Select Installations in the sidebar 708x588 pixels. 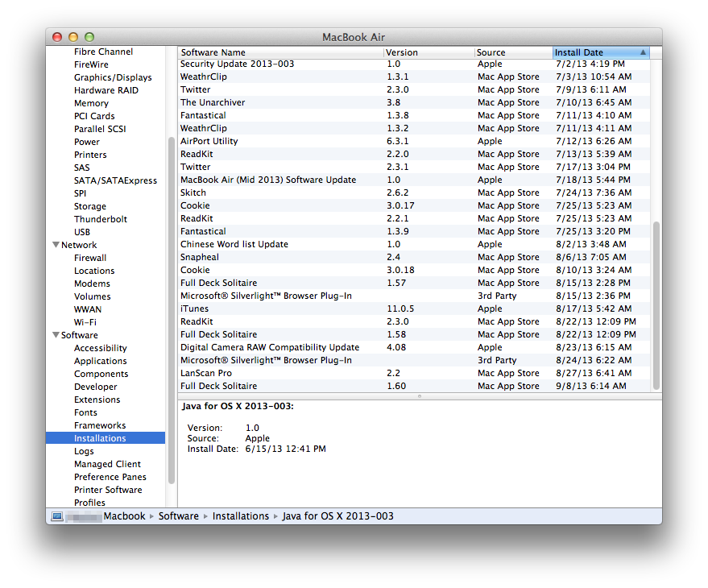[x=106, y=438]
